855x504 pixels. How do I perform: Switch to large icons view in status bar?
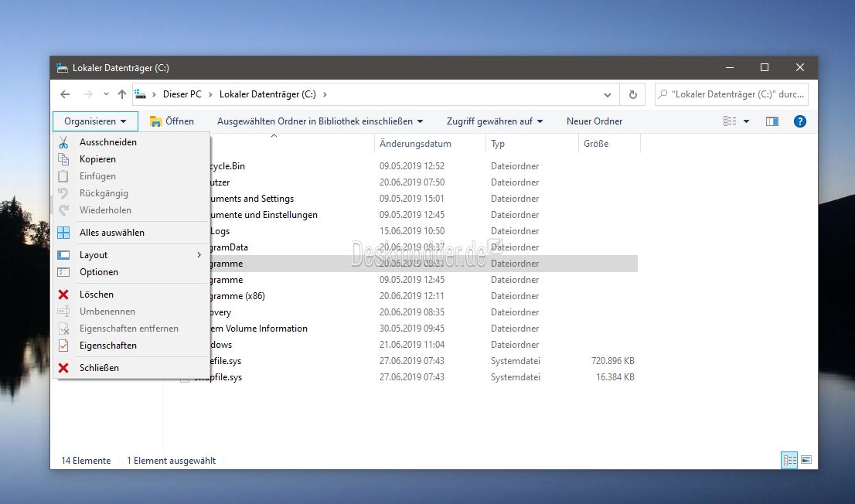806,460
